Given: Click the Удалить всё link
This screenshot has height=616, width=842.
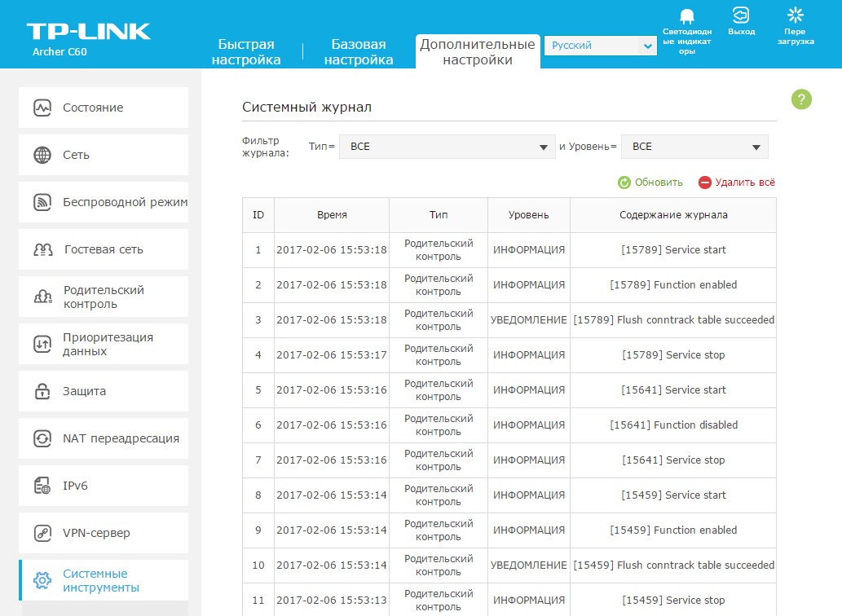Looking at the screenshot, I should click(744, 183).
